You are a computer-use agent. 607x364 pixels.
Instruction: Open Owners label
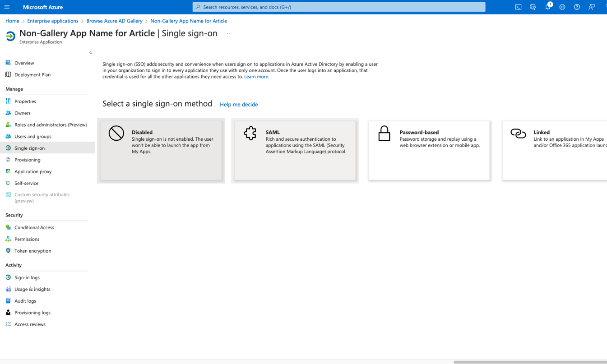click(x=23, y=113)
